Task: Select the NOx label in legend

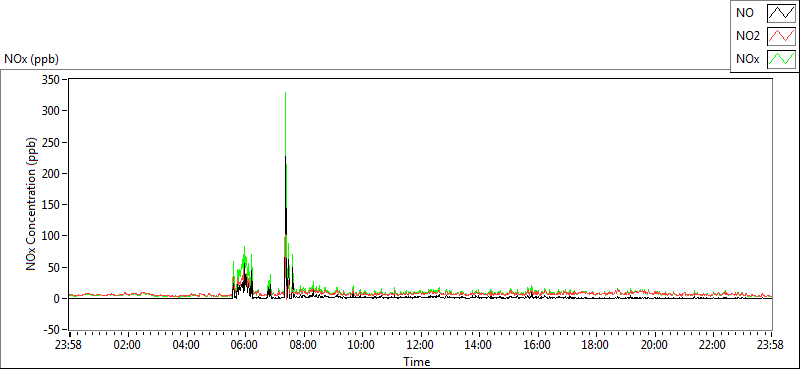Action: coord(747,60)
